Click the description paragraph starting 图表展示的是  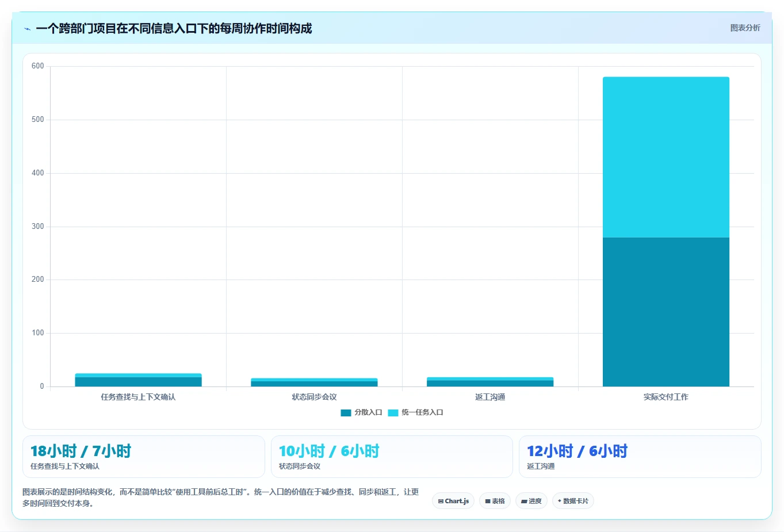220,497
